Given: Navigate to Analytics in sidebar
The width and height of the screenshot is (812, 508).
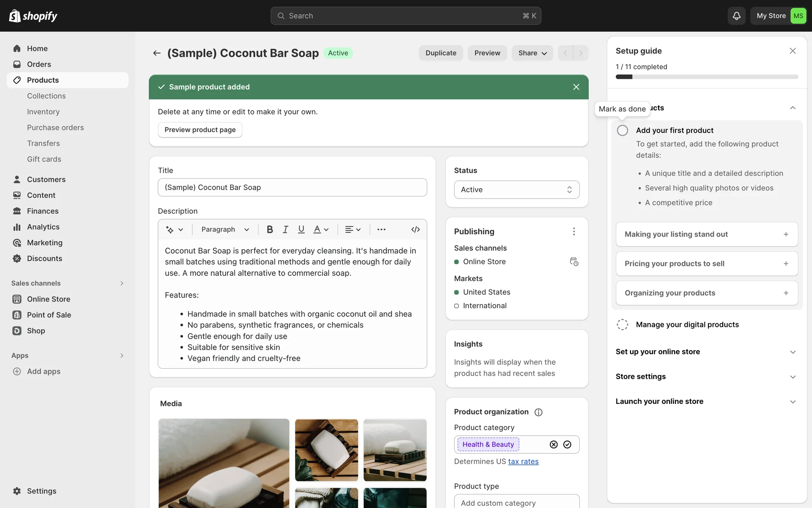Looking at the screenshot, I should click(43, 227).
